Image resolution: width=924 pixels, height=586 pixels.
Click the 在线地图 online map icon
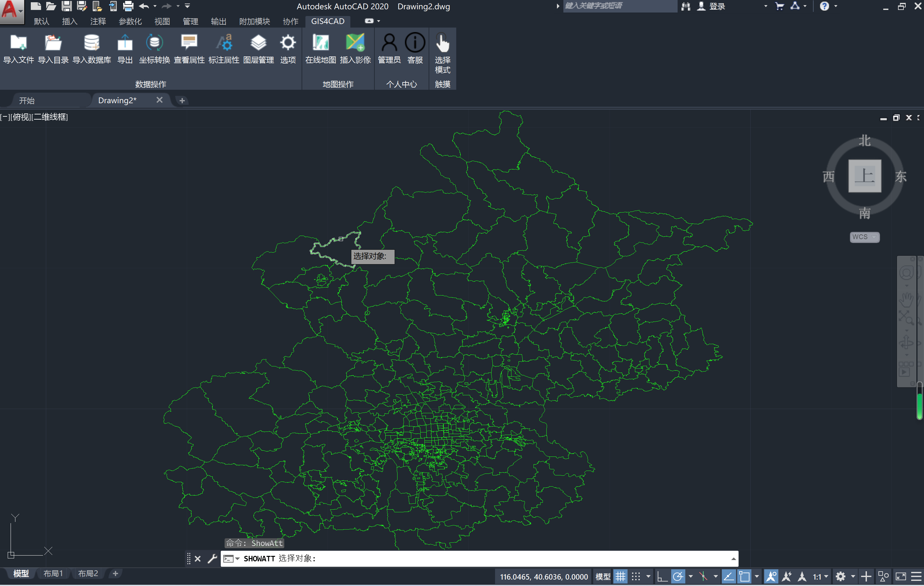point(321,43)
